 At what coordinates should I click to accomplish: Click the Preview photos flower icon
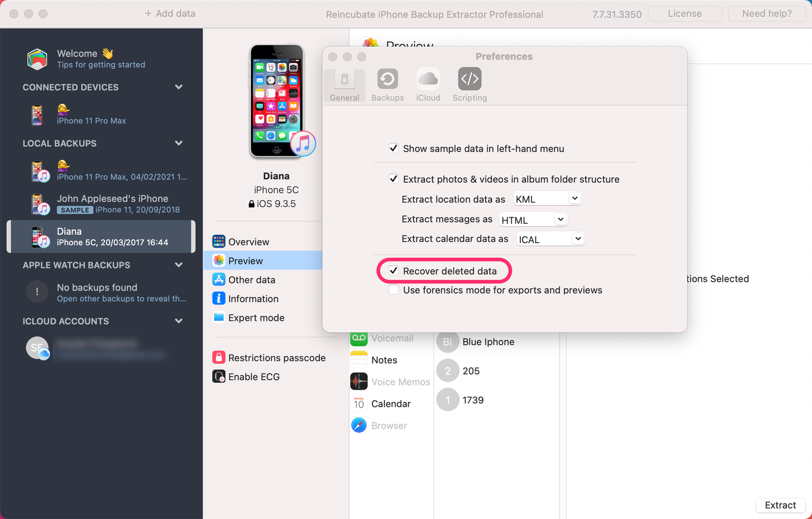pyautogui.click(x=219, y=261)
